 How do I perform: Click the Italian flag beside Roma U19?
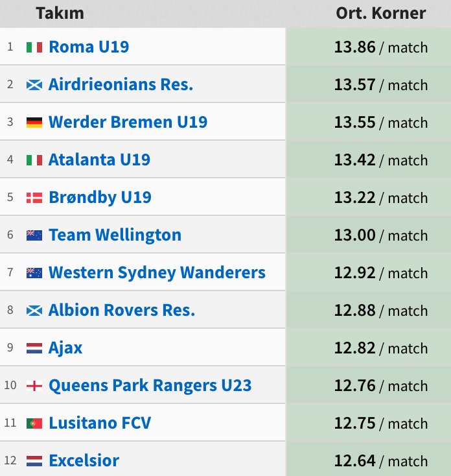click(x=34, y=47)
